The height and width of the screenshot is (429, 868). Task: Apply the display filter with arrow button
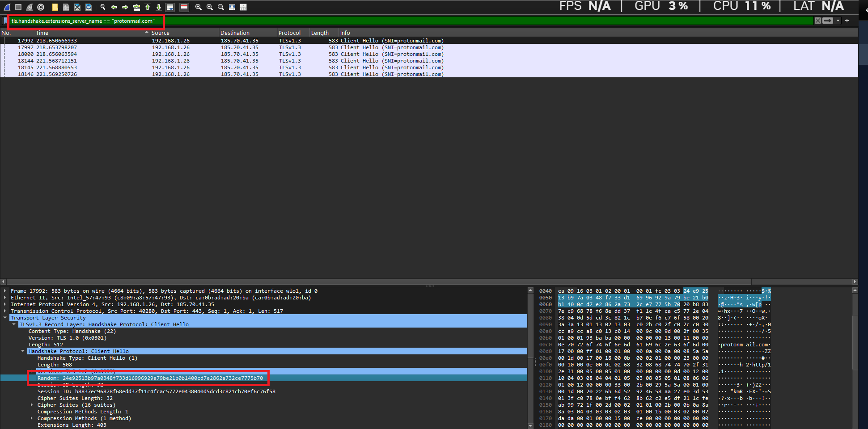click(x=828, y=21)
